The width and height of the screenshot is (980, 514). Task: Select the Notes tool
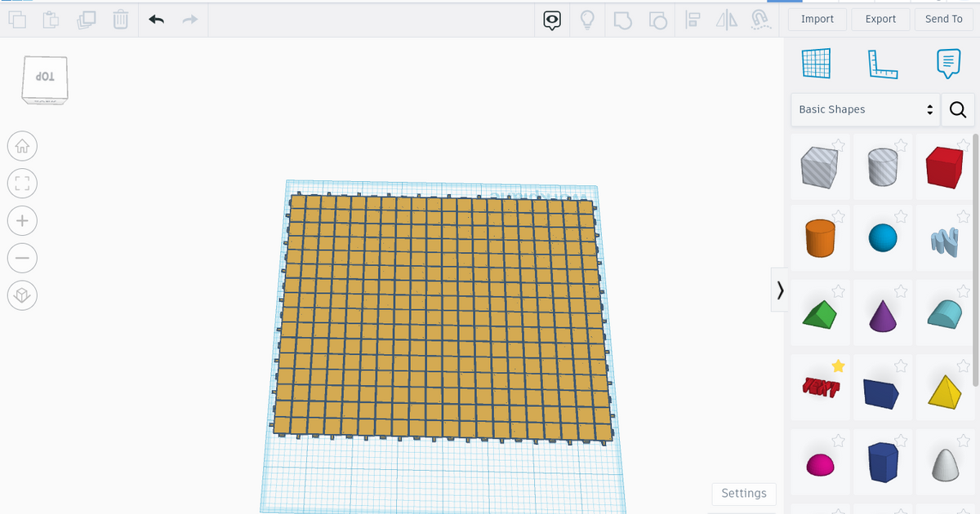947,63
